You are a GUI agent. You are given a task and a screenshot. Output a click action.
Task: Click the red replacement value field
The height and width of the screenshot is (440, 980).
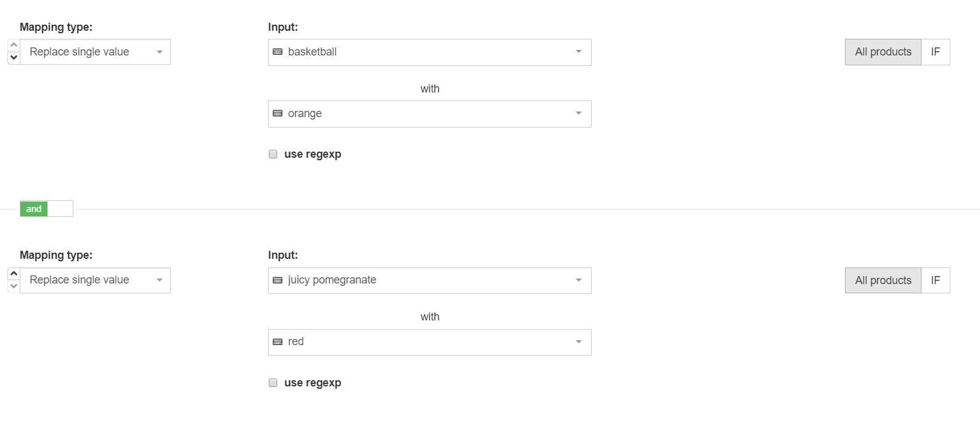pos(430,342)
